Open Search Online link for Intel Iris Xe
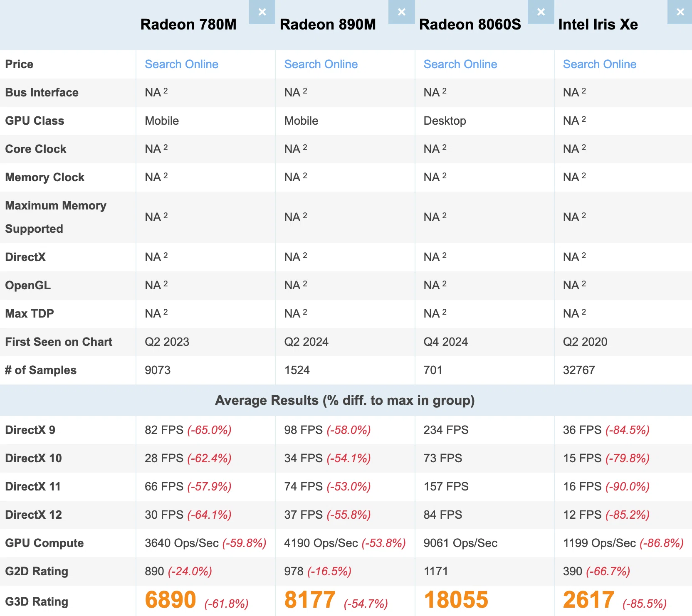The height and width of the screenshot is (616, 692). coord(599,64)
